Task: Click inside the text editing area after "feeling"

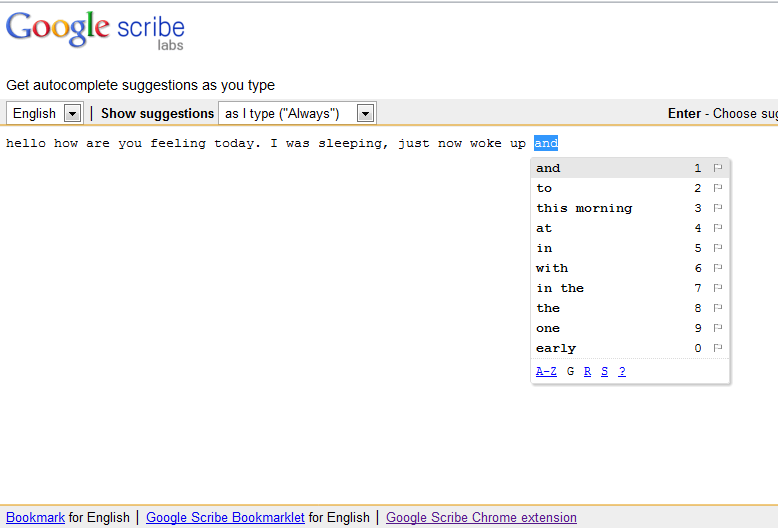Action: (209, 143)
